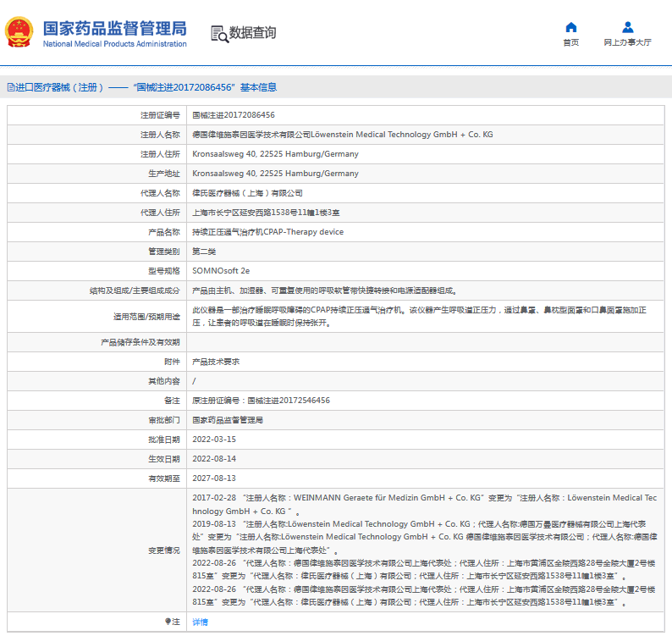Select registrant name Löwenstein Medical Technology value
Image resolution: width=672 pixels, height=636 pixels.
(x=343, y=135)
